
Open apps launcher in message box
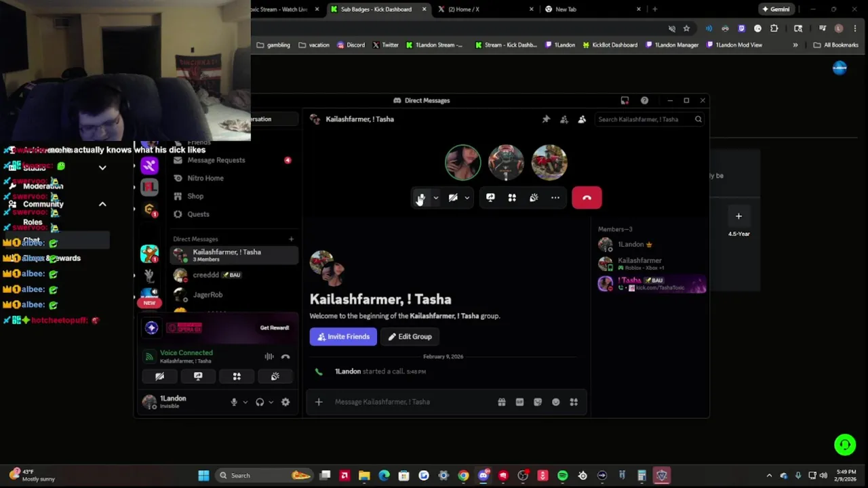(x=574, y=402)
